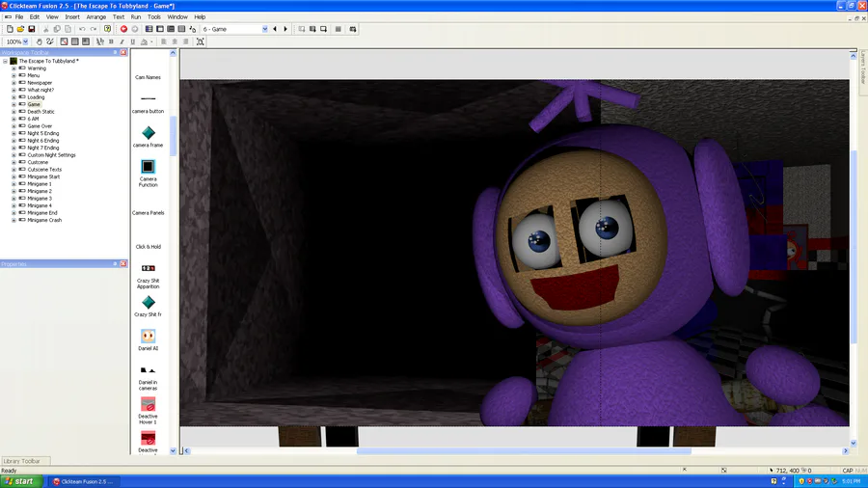Click the 5:01 PM system tray clock

click(x=851, y=481)
